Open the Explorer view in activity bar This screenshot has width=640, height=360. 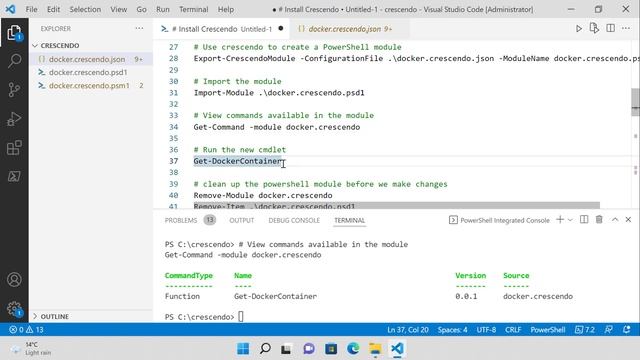pos(14,33)
